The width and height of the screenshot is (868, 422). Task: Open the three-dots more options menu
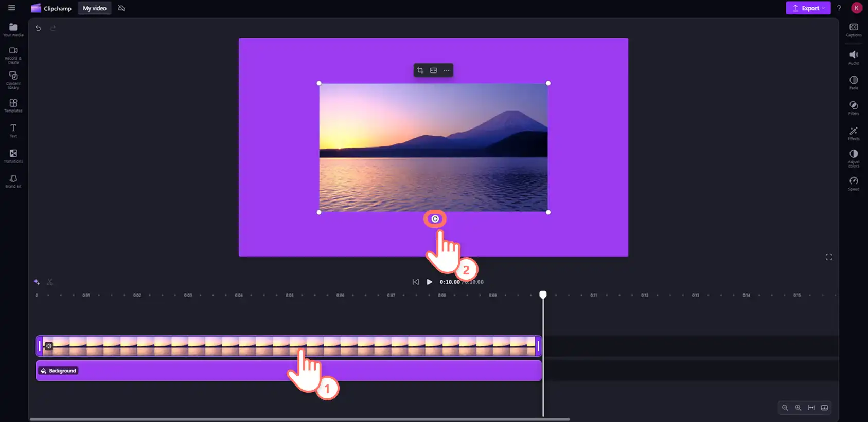pos(447,70)
